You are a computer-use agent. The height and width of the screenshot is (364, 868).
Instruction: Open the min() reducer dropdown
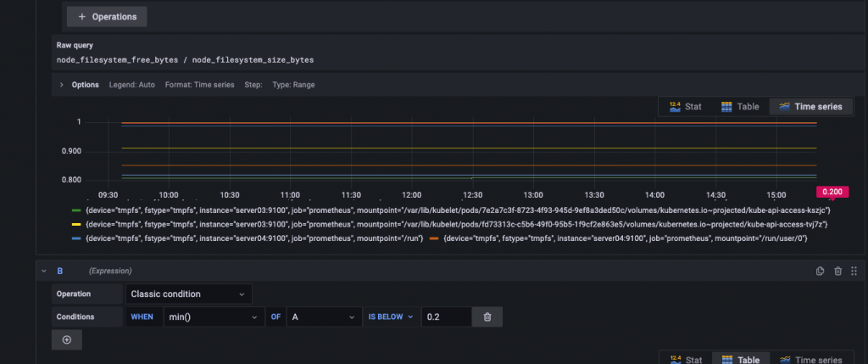pyautogui.click(x=213, y=316)
